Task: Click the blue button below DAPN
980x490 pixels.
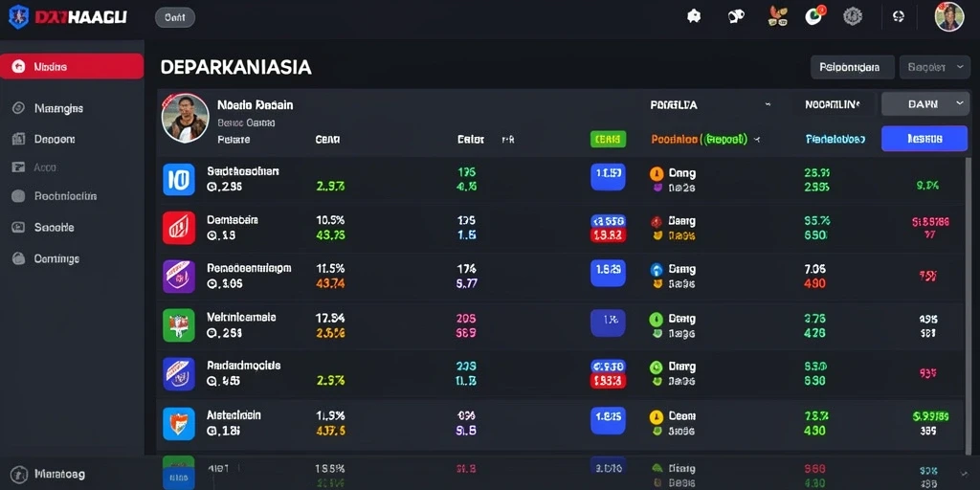Action: [x=924, y=139]
